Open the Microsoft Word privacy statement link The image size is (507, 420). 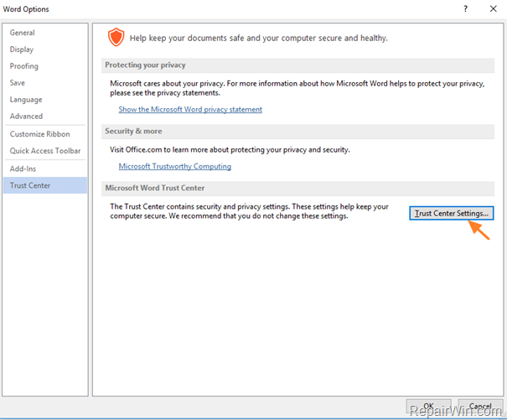coord(190,109)
